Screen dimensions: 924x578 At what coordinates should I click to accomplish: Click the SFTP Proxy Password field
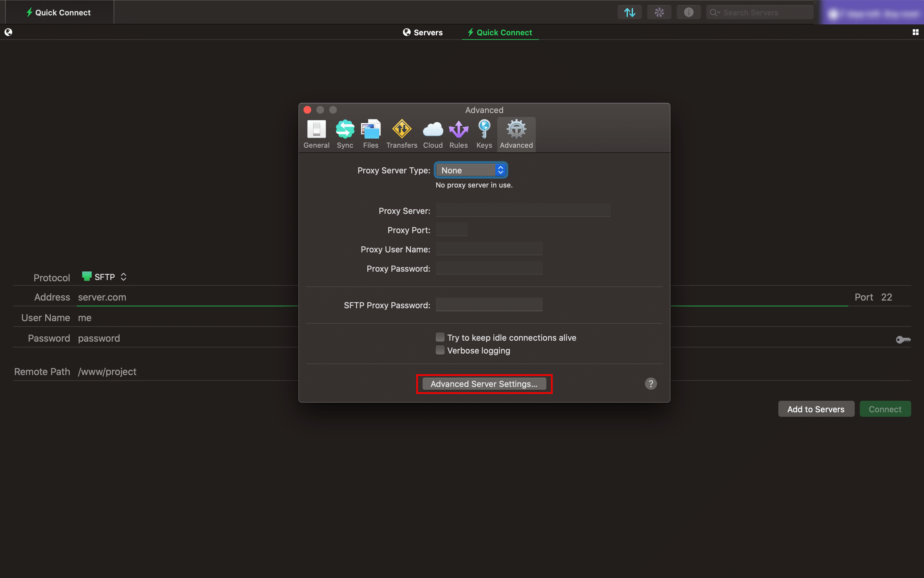click(x=489, y=305)
